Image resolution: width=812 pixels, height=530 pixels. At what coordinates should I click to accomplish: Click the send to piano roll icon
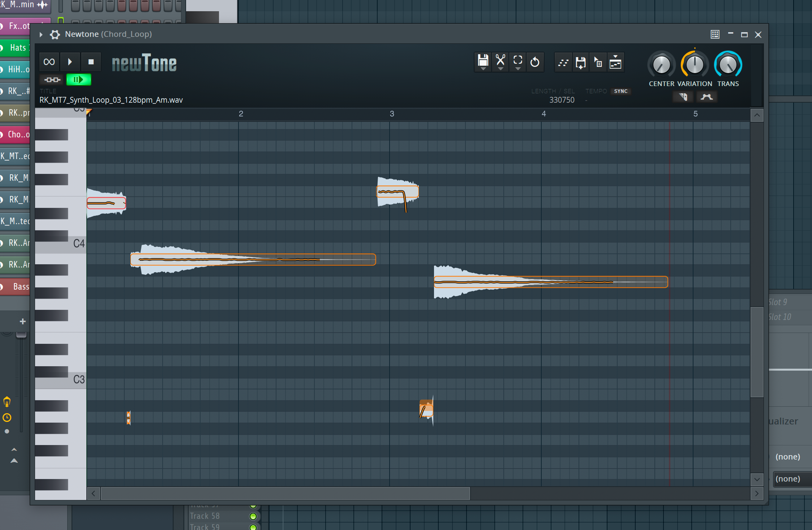point(563,63)
